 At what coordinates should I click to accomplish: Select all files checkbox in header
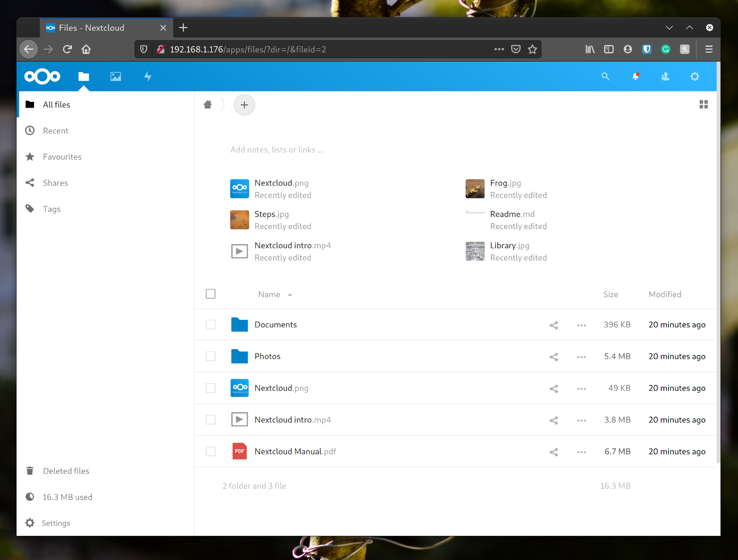pos(211,294)
